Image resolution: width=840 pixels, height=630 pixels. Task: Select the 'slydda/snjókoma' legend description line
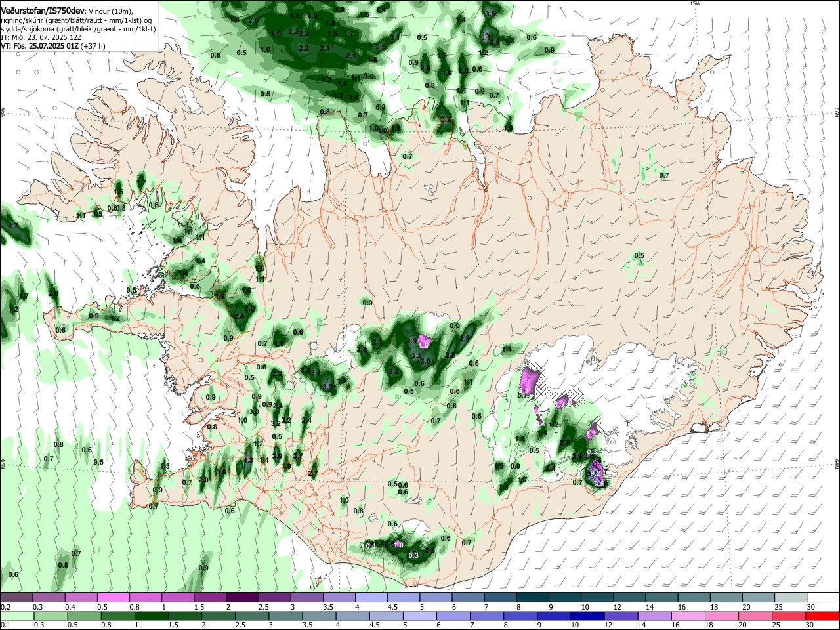78,29
